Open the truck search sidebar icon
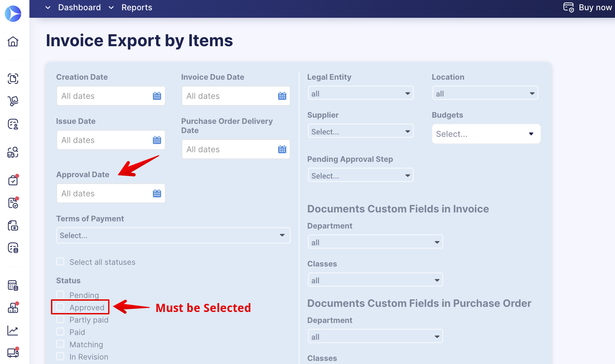Viewport: 615px width, 364px height. click(x=13, y=152)
